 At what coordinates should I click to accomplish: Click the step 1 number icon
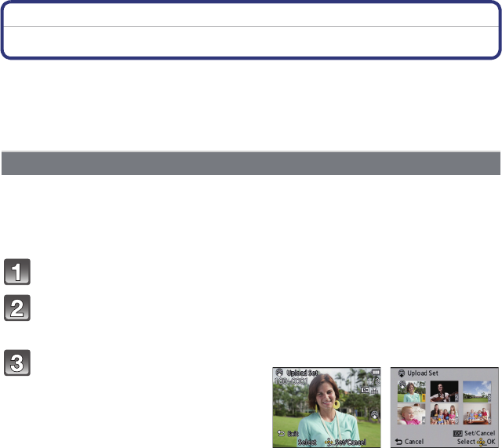[x=17, y=271]
